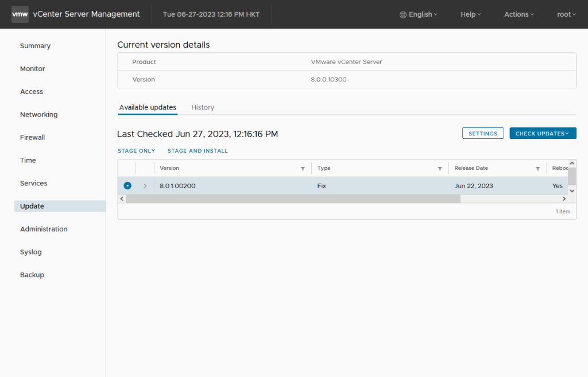Expand details of update 8.0.1.00200
The width and height of the screenshot is (588, 377).
[145, 186]
